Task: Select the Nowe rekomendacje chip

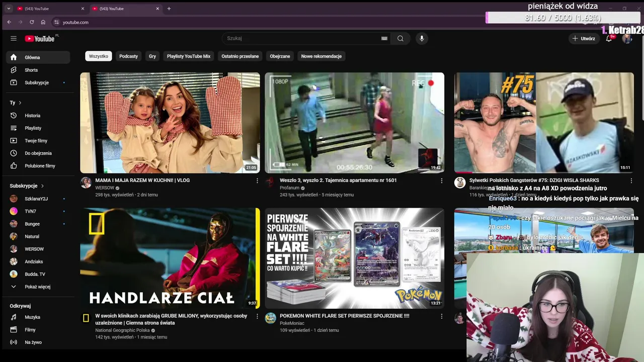Action: pyautogui.click(x=321, y=56)
